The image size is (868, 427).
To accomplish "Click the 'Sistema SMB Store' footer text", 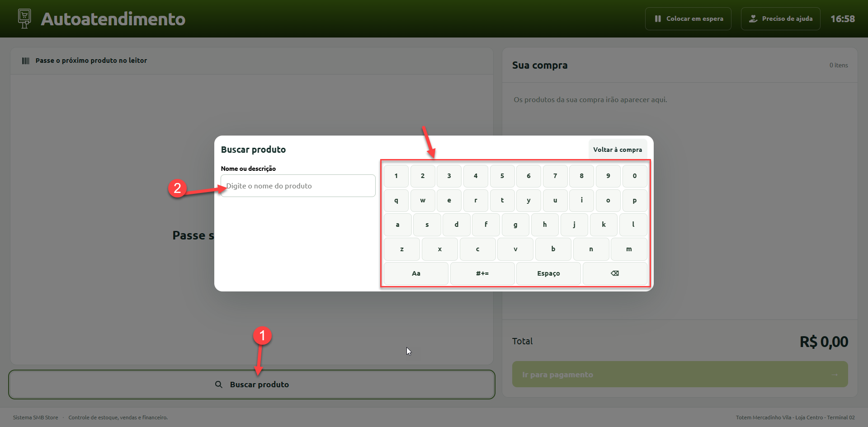I will point(35,418).
